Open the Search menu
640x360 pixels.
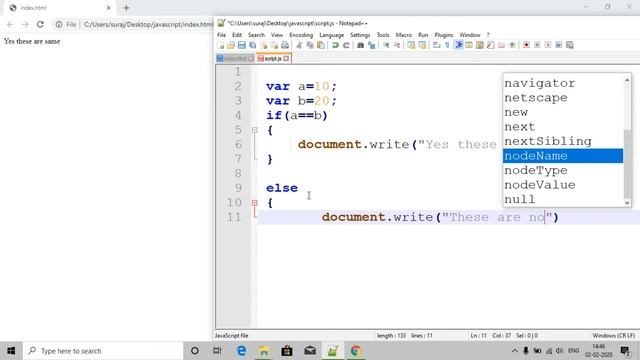[x=256, y=35]
